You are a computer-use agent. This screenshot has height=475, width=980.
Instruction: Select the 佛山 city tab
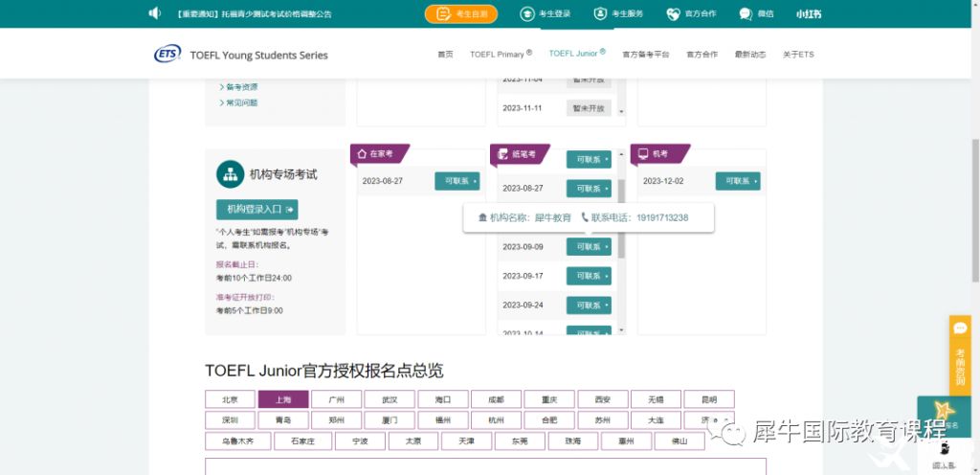click(x=679, y=441)
